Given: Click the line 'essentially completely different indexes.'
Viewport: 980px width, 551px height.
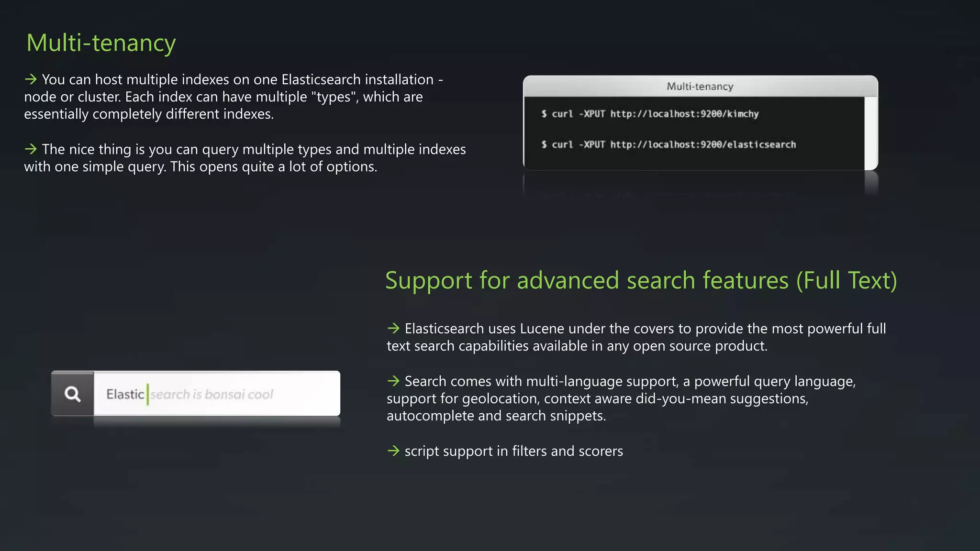Looking at the screenshot, I should pos(149,114).
